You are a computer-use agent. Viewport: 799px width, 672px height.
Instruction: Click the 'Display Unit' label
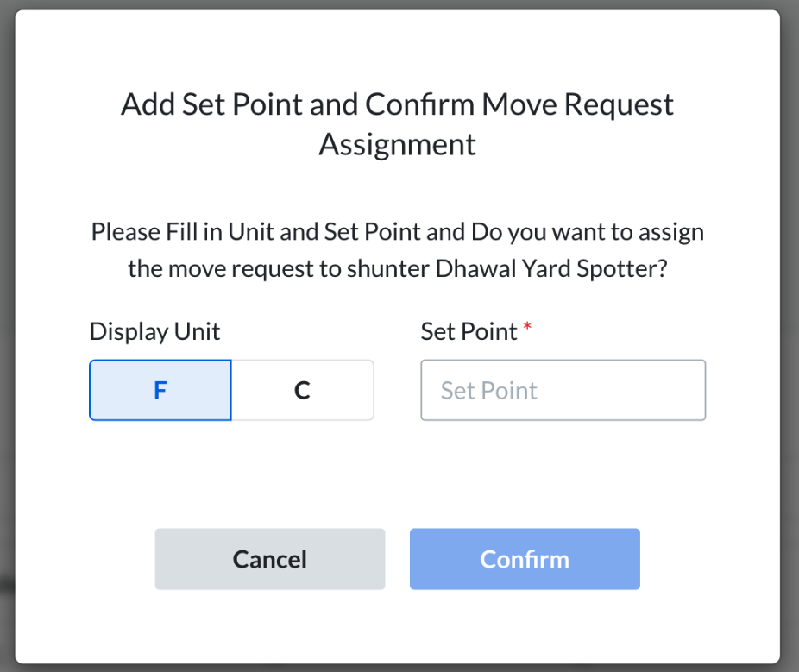point(155,331)
